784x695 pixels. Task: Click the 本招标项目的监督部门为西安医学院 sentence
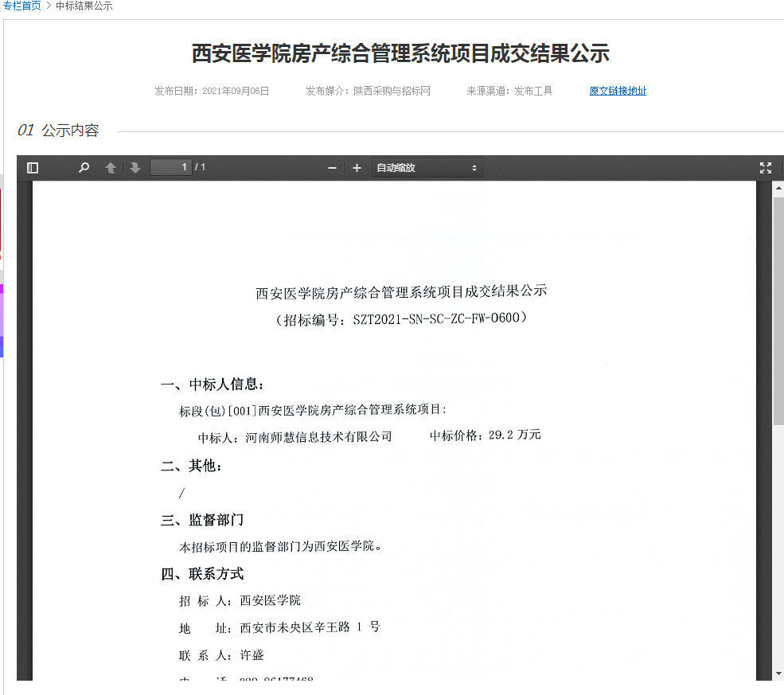tap(280, 546)
